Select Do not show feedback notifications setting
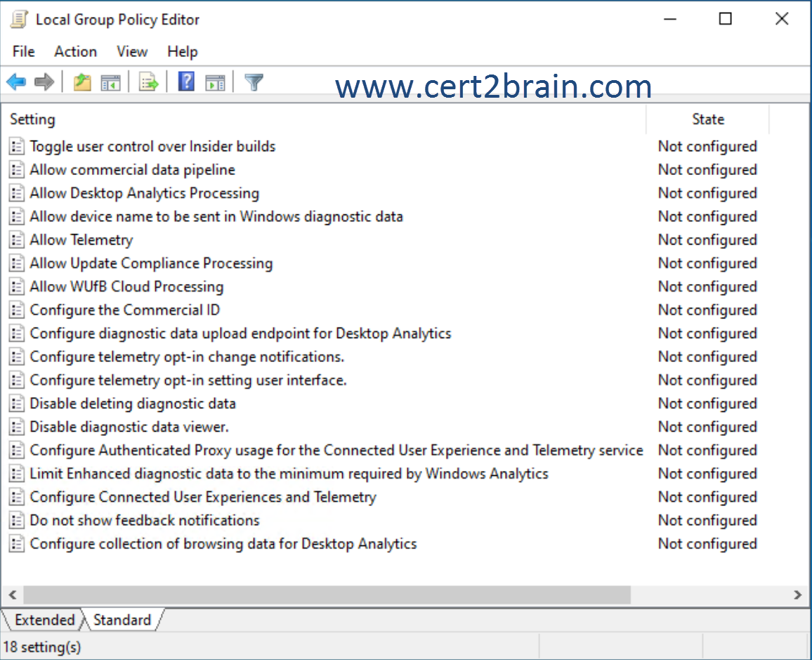 tap(145, 520)
